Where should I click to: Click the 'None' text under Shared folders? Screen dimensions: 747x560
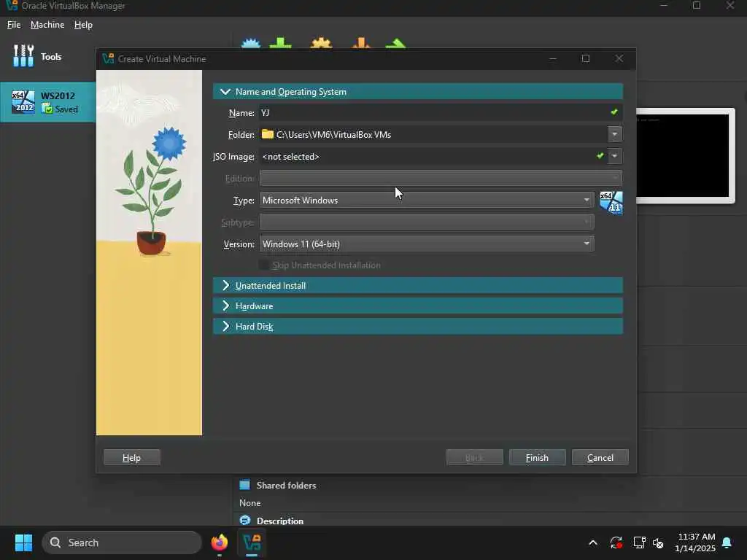249,503
